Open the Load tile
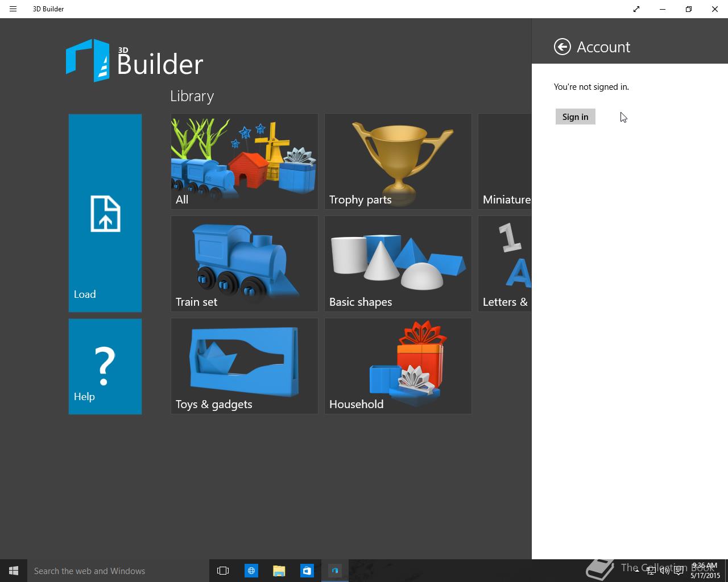728x582 pixels. point(105,213)
